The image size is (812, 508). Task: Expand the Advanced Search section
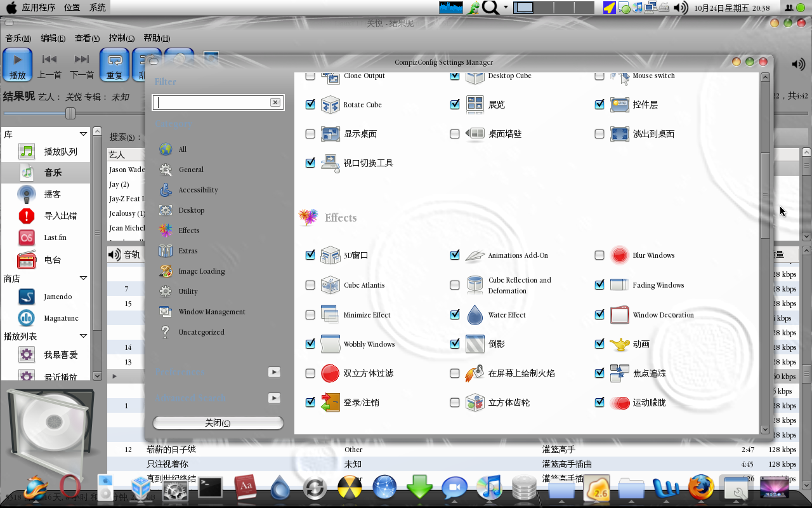tap(274, 398)
